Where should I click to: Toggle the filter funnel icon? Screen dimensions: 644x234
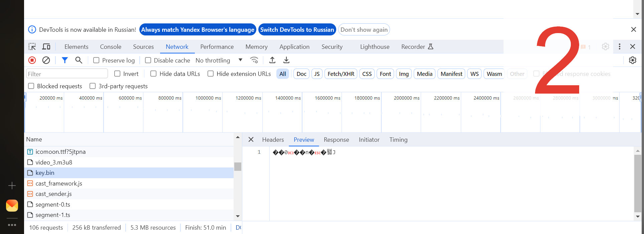65,60
